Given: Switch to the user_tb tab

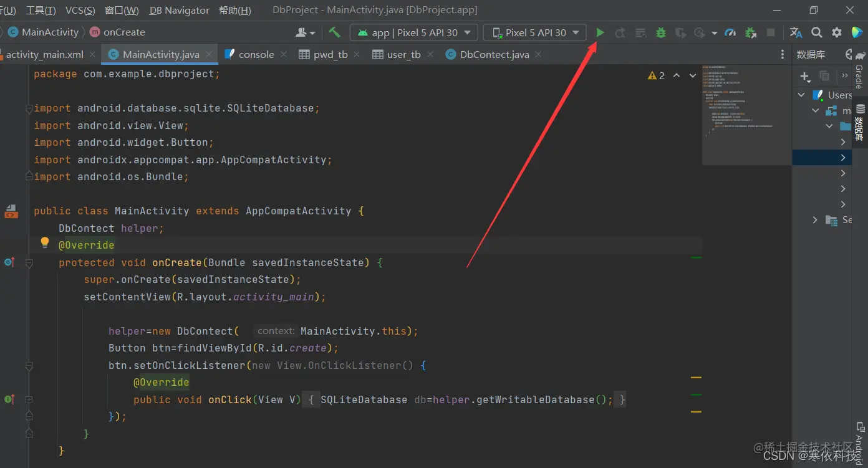Looking at the screenshot, I should pyautogui.click(x=404, y=55).
